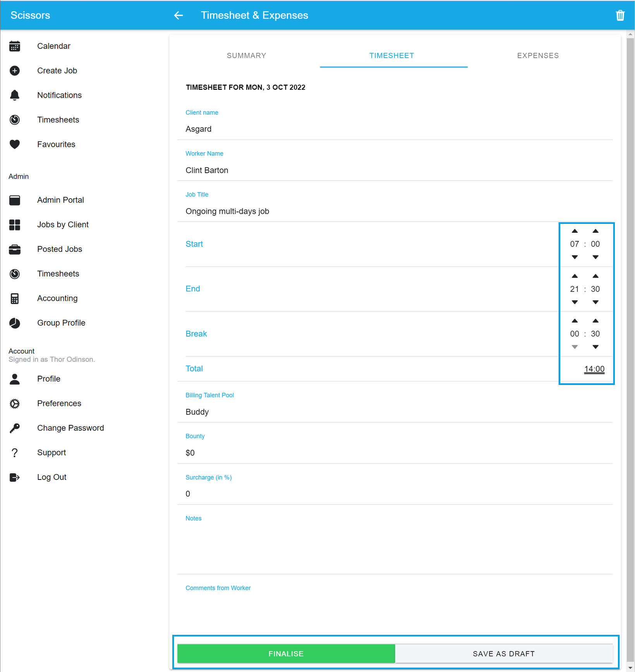Open Create Job menu item
Screen dimensions: 635x672
[57, 70]
